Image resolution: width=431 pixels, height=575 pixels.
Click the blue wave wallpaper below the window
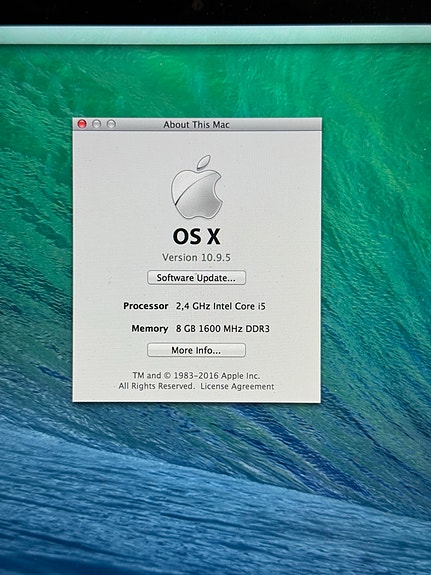(x=215, y=488)
